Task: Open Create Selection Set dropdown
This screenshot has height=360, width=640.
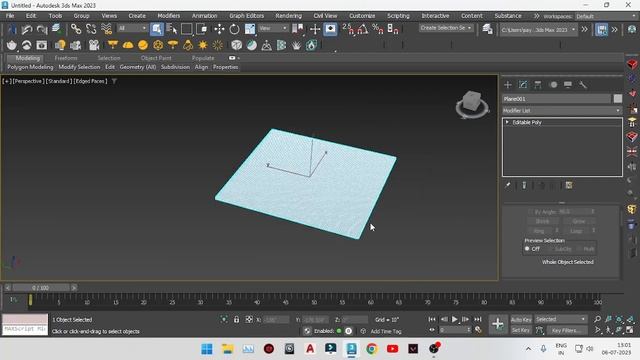Action: 446,28
